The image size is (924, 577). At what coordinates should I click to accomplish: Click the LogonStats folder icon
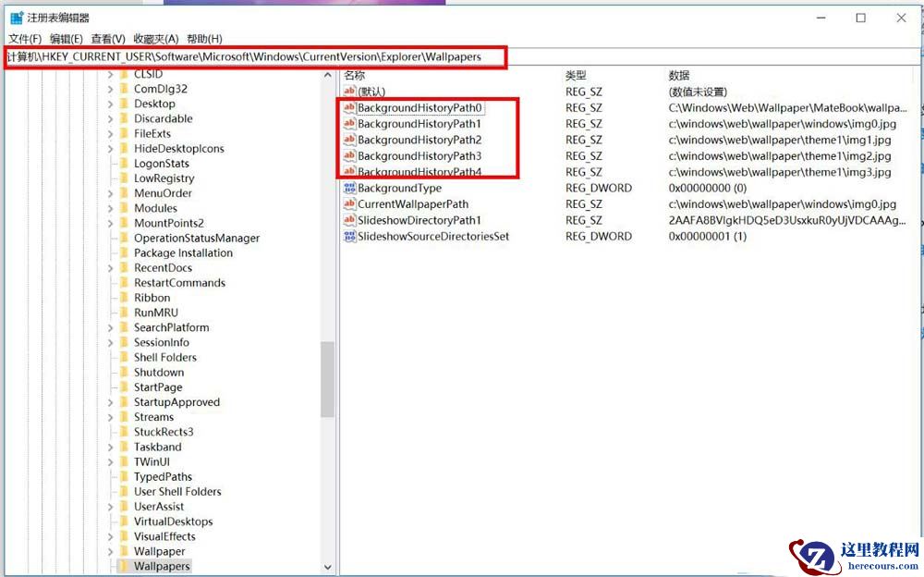[124, 164]
